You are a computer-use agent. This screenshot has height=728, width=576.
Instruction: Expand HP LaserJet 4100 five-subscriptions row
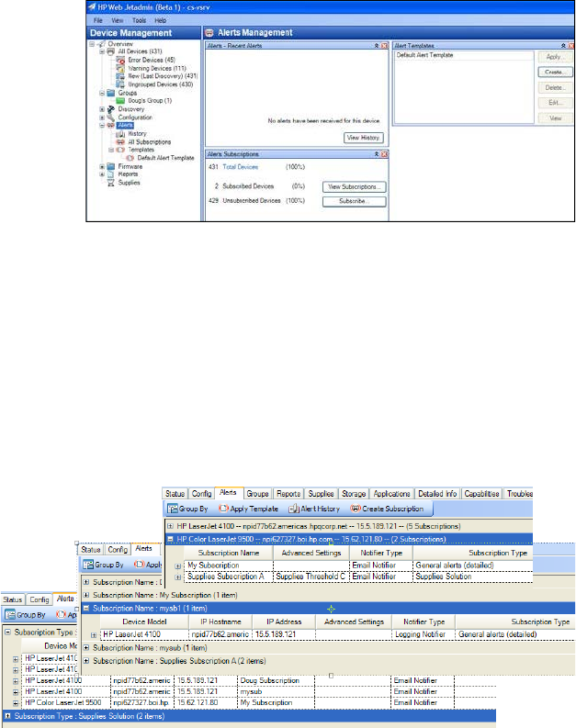pos(171,527)
